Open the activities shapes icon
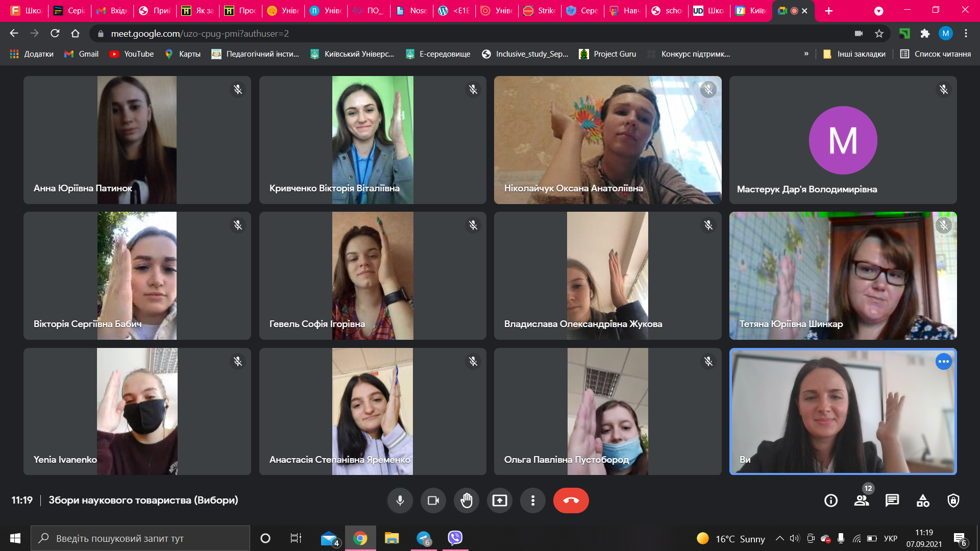Screen dimensions: 980x551 pyautogui.click(x=923, y=500)
